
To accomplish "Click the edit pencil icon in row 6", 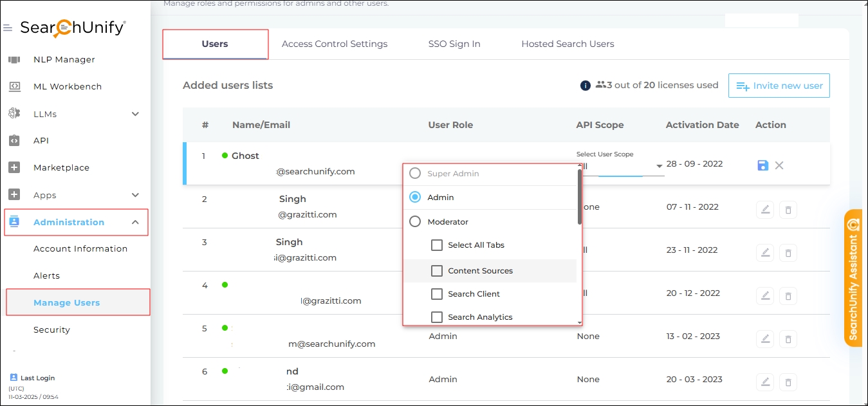I will click(x=765, y=382).
